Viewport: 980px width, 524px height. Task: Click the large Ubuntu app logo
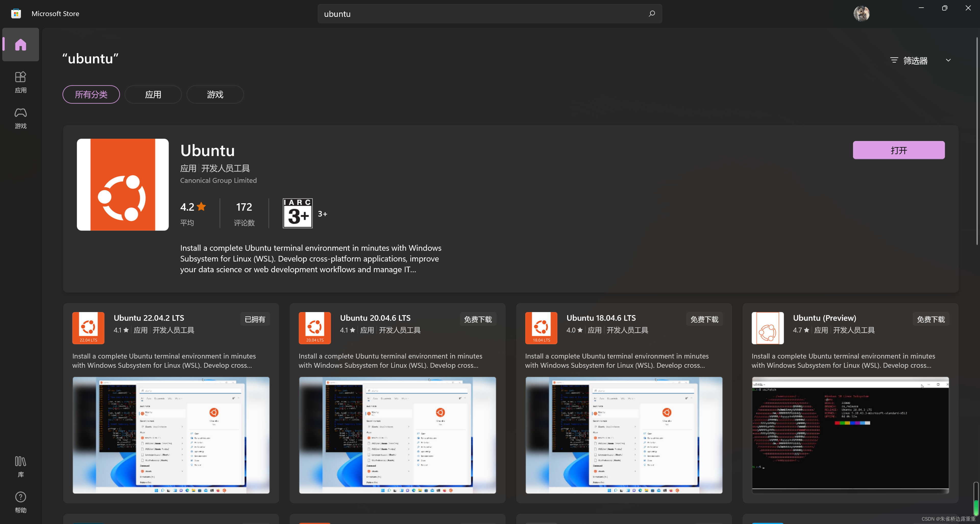coord(122,185)
